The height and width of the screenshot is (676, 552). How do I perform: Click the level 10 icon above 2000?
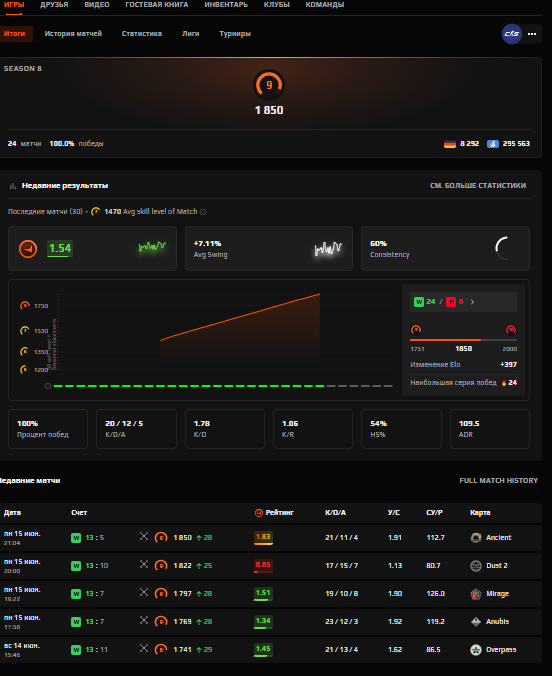511,330
